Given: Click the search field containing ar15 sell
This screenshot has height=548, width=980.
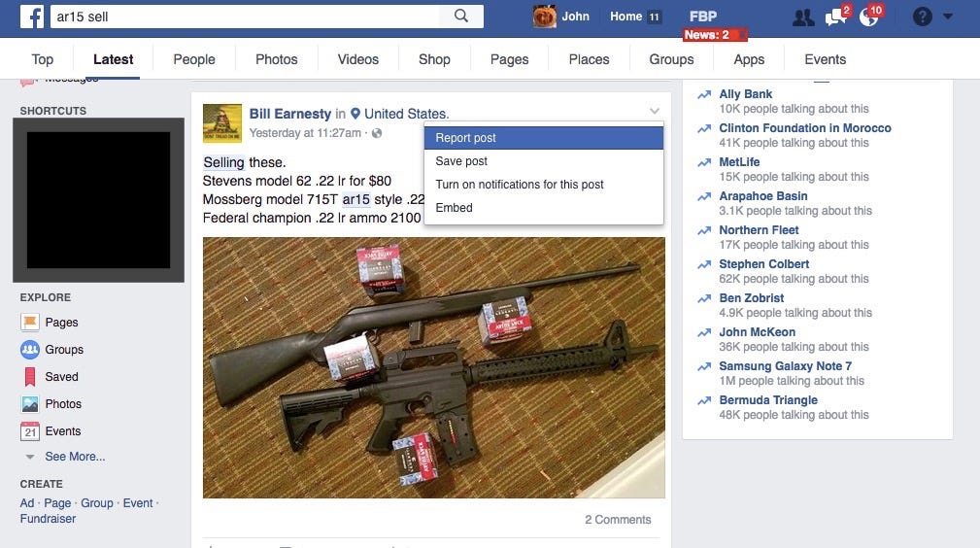Looking at the screenshot, I should [x=245, y=17].
